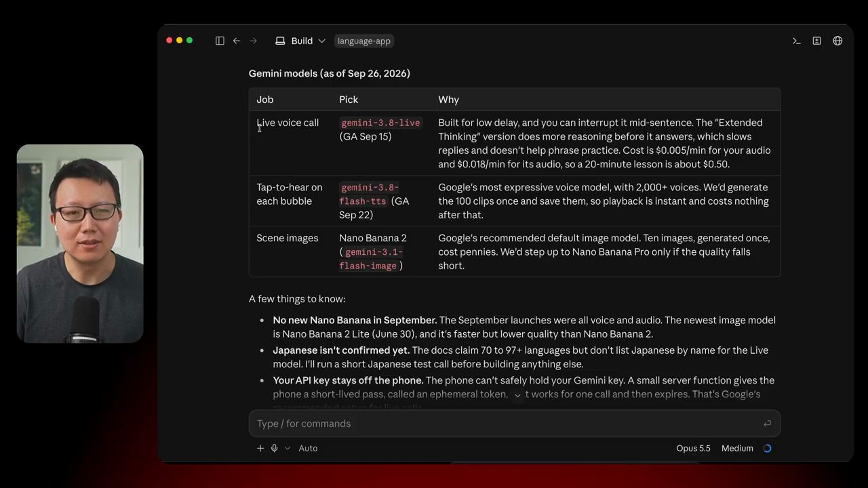Click the 'Tap-to-hear on each bubble' cell
This screenshot has width=868, height=488.
click(290, 194)
